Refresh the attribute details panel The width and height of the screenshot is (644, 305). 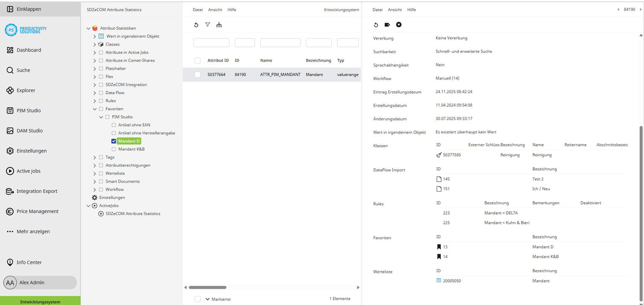point(376,25)
